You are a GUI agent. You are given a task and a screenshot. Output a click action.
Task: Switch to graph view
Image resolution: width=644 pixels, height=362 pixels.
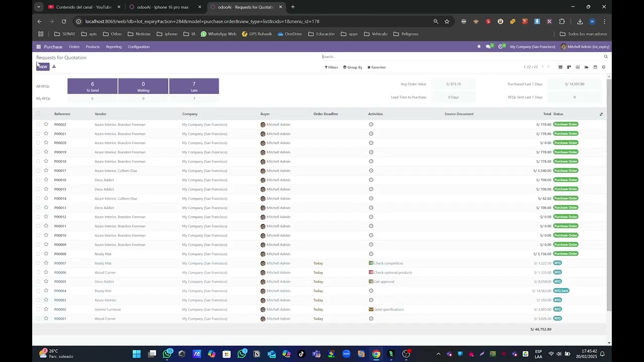586,67
